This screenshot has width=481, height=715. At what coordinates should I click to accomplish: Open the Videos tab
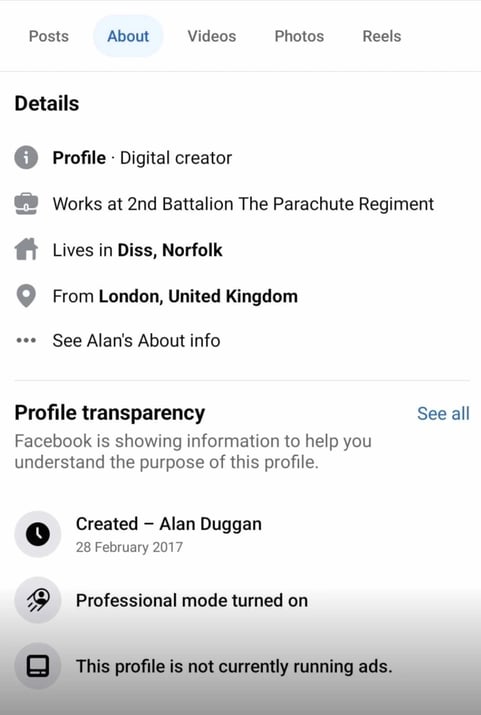click(212, 36)
